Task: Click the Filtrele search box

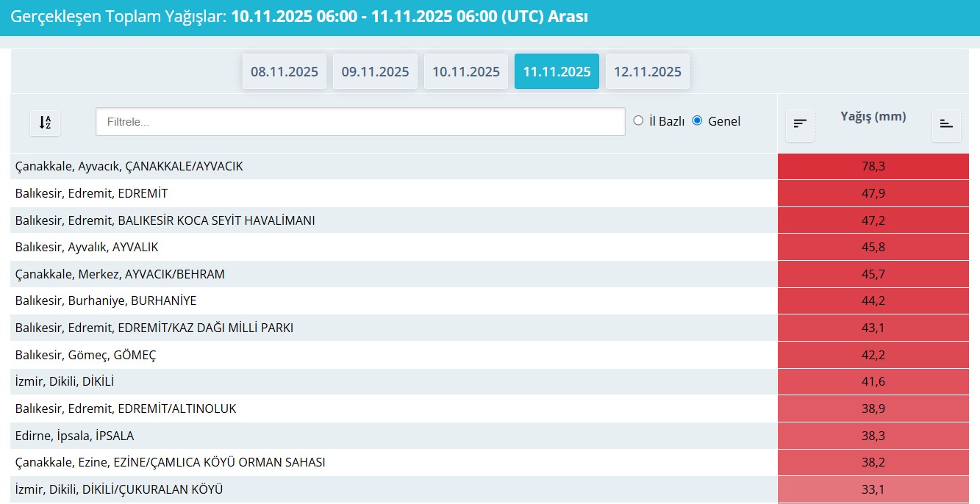Action: point(360,121)
